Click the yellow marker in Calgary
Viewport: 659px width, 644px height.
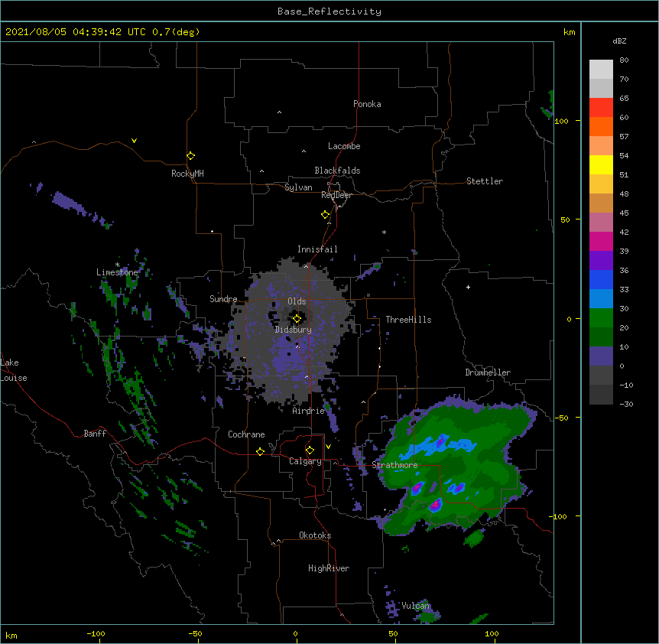[310, 450]
